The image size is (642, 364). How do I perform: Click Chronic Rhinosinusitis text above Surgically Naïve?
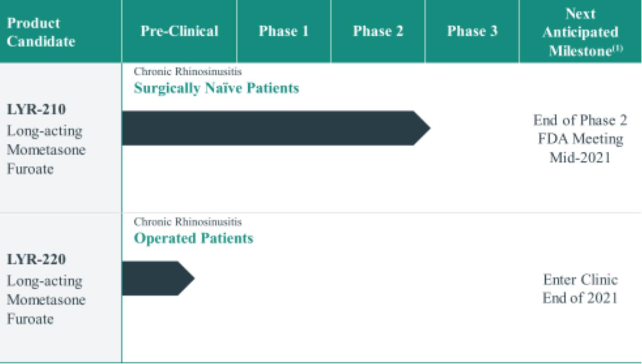[188, 71]
